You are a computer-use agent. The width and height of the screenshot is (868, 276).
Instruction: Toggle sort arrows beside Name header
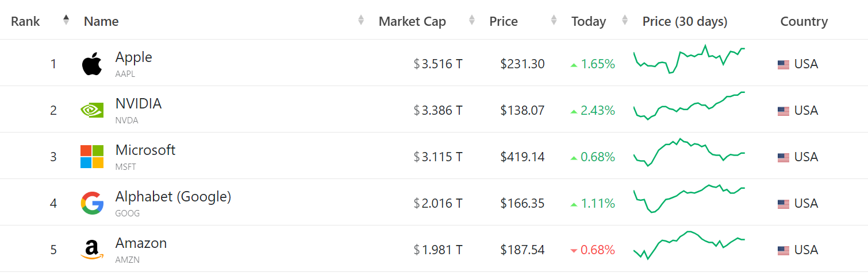(x=361, y=21)
